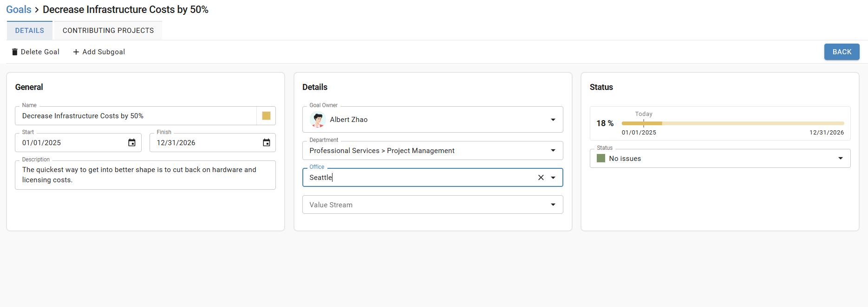Switch to Contributing Projects tab

tap(108, 31)
